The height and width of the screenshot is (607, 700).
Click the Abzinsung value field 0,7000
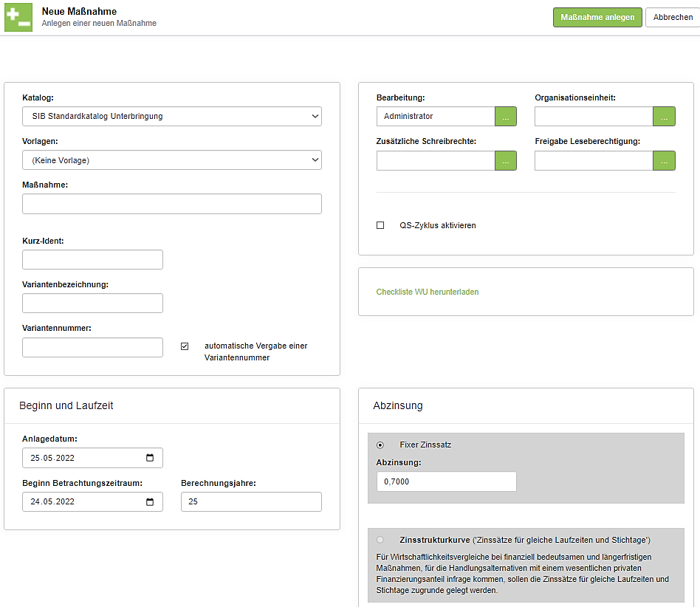click(x=446, y=481)
